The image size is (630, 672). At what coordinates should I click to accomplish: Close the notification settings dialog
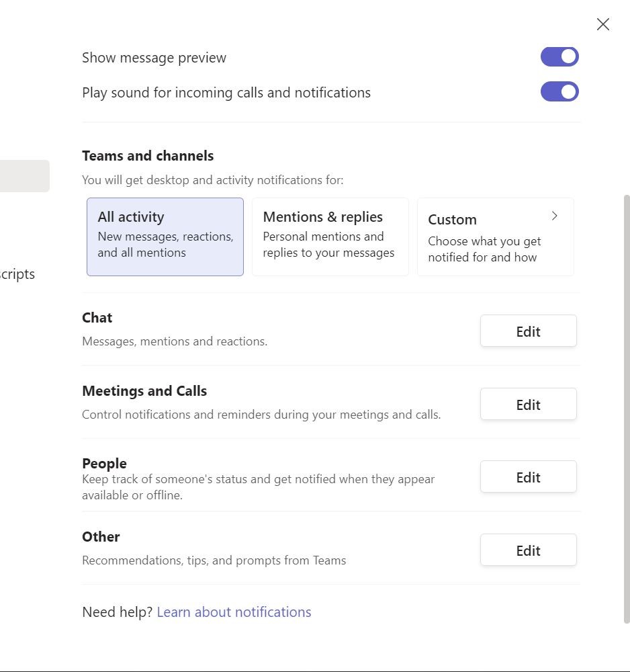(x=602, y=24)
